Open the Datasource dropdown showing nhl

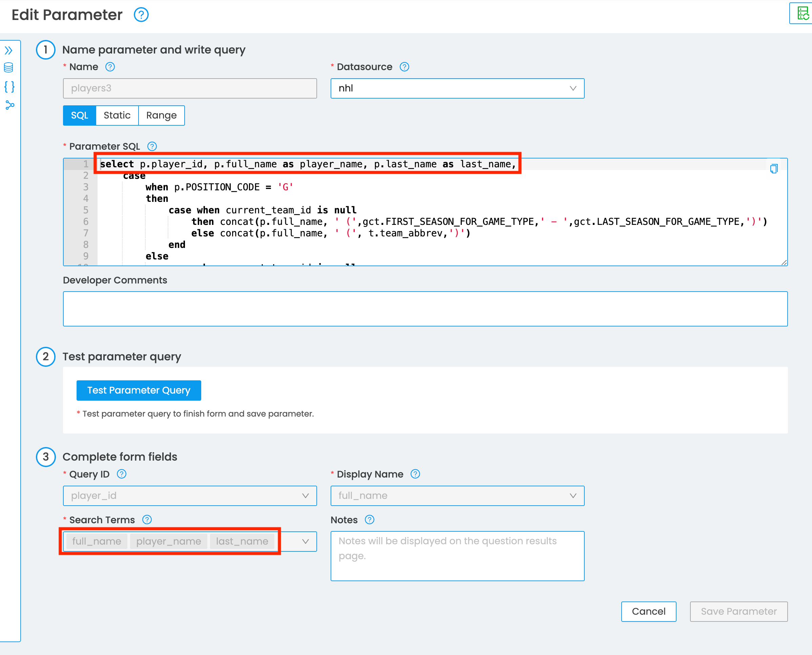pos(457,88)
